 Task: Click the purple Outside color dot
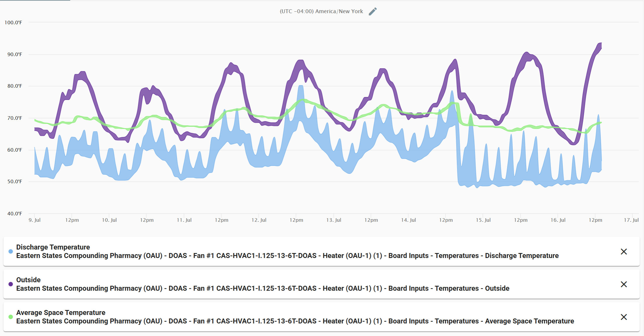11,284
